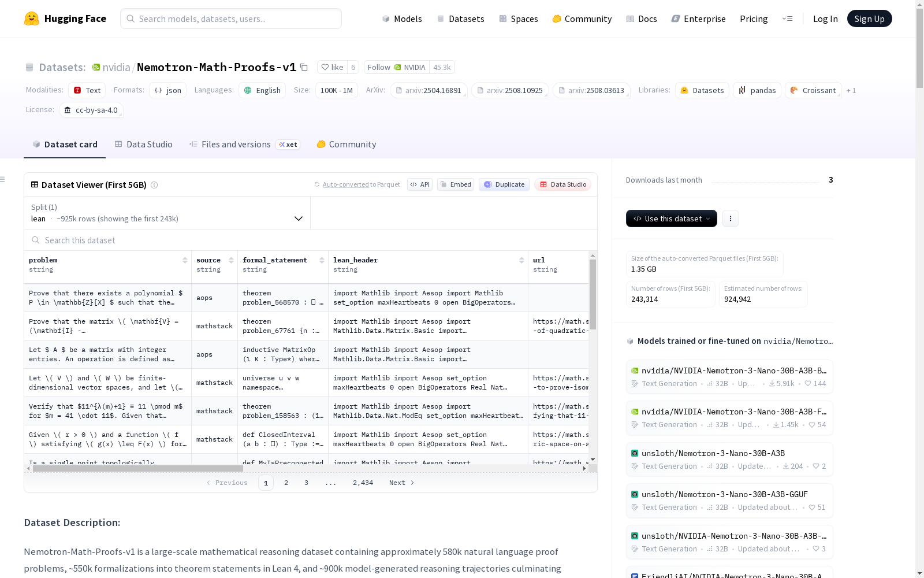Open arxiv:2508.03613 paper tag
This screenshot has height=578, width=924.
coord(591,90)
